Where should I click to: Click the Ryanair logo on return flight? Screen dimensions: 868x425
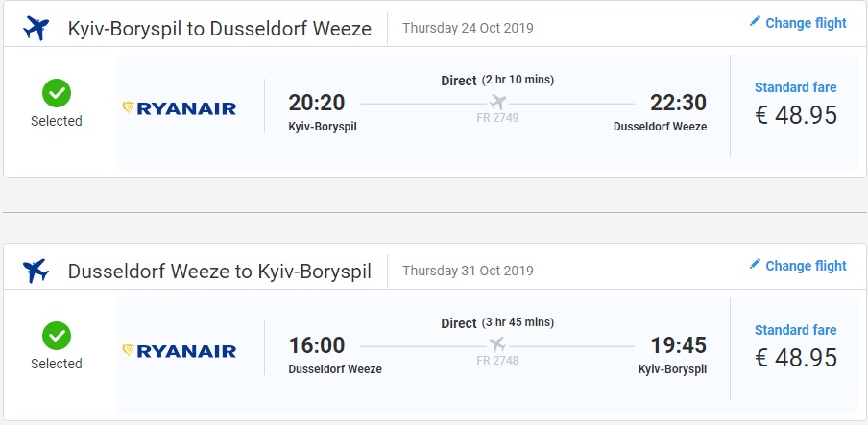(180, 351)
